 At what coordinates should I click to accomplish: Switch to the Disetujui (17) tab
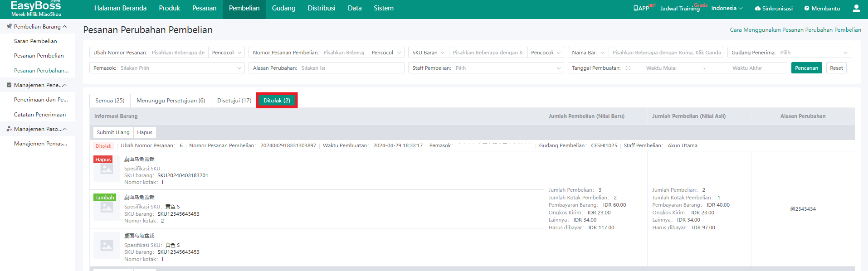[234, 101]
